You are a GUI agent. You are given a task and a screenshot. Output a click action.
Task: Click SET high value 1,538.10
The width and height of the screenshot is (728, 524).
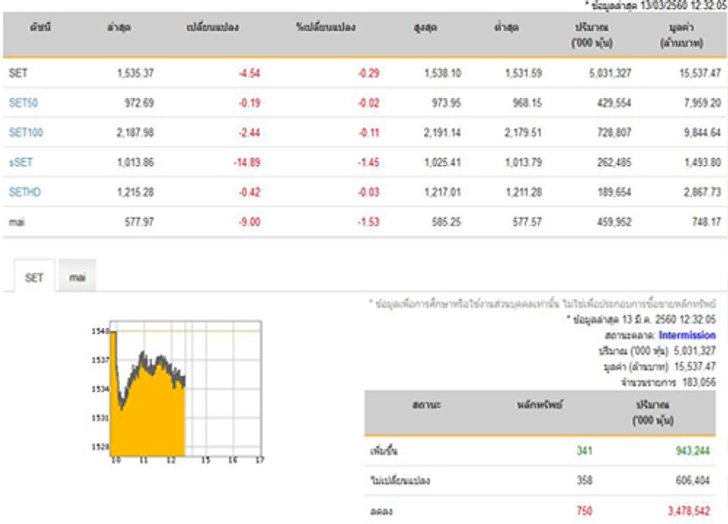(x=442, y=73)
